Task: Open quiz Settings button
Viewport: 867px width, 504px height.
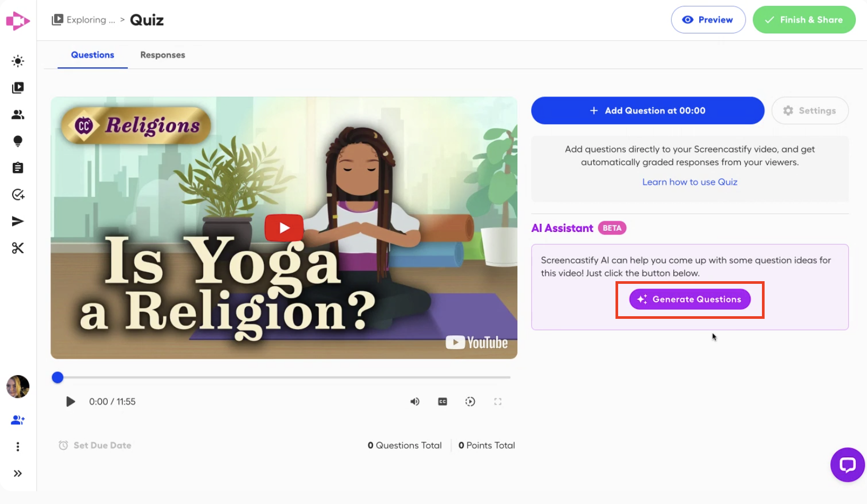Action: pyautogui.click(x=810, y=110)
